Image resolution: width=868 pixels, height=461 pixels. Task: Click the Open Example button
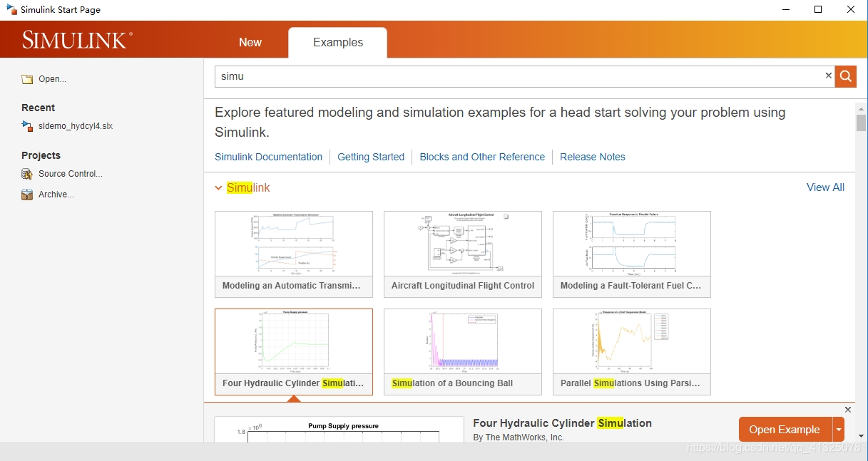click(x=785, y=430)
